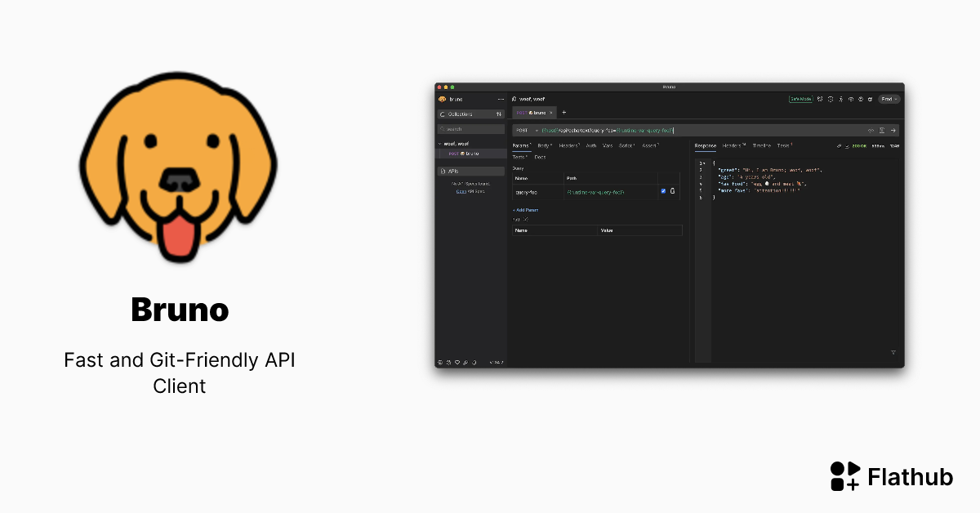The width and height of the screenshot is (980, 513).
Task: Open the Body tab of the request
Action: [x=544, y=146]
